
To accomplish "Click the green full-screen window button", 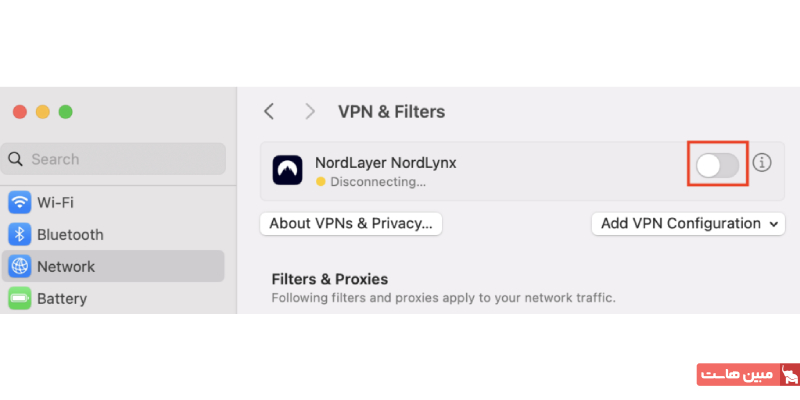I will 65,111.
